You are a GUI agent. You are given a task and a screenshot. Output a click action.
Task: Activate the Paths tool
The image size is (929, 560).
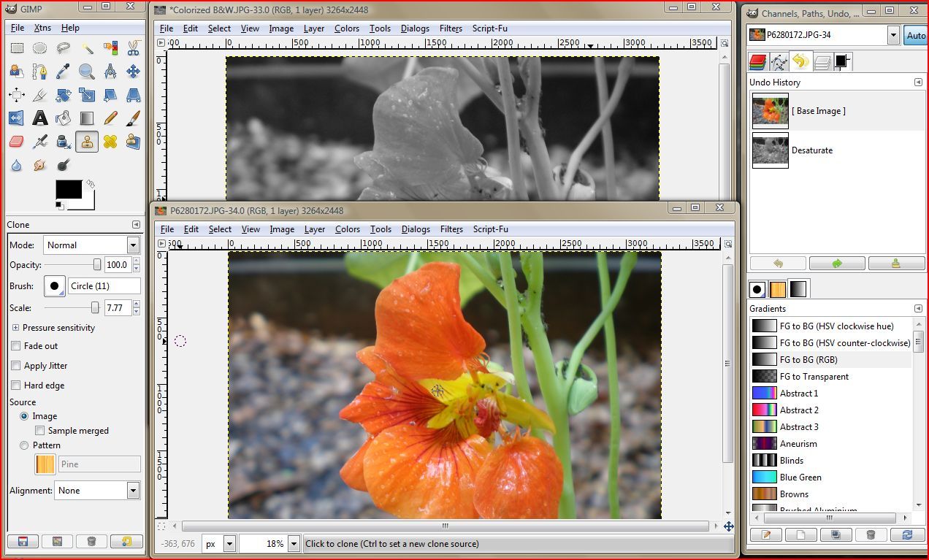point(39,72)
